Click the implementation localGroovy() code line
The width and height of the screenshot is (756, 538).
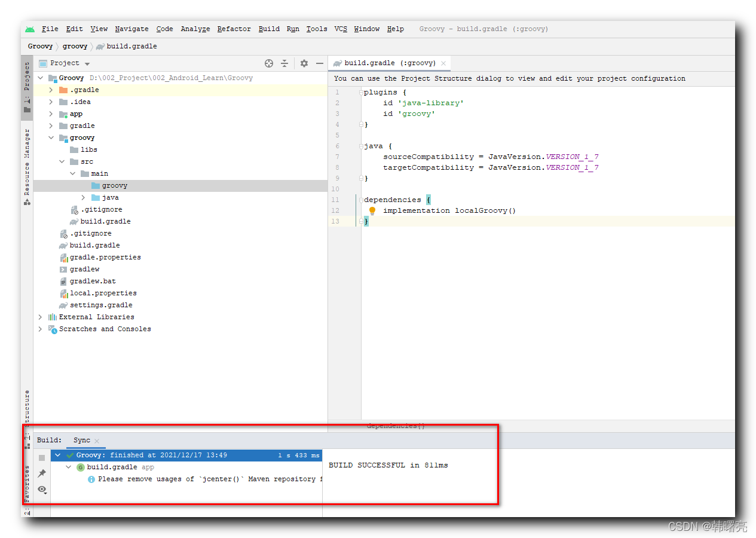[x=449, y=210]
